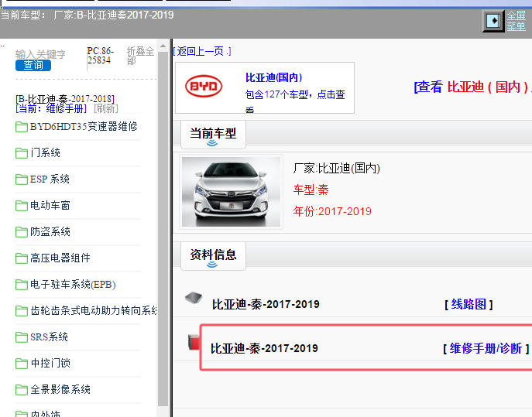Screen dimensions: 532x417
Task: Click 折叠全部 to collapse the tree
Action: tap(140, 56)
